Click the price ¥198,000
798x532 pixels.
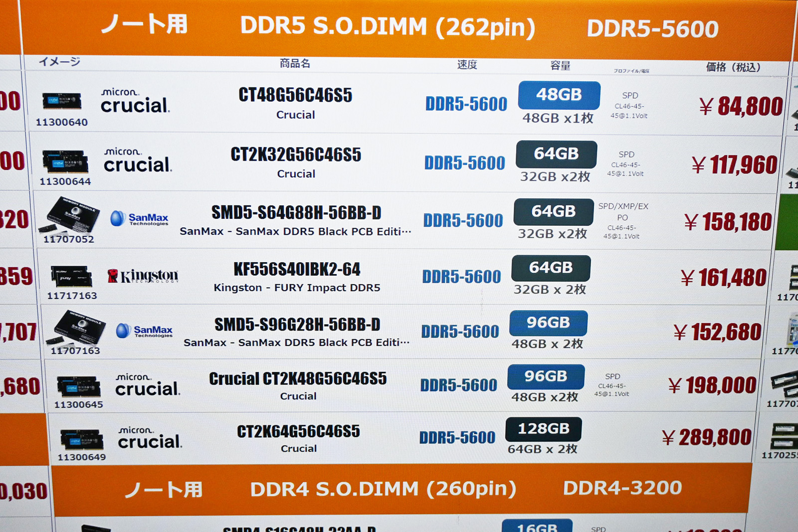tap(712, 385)
